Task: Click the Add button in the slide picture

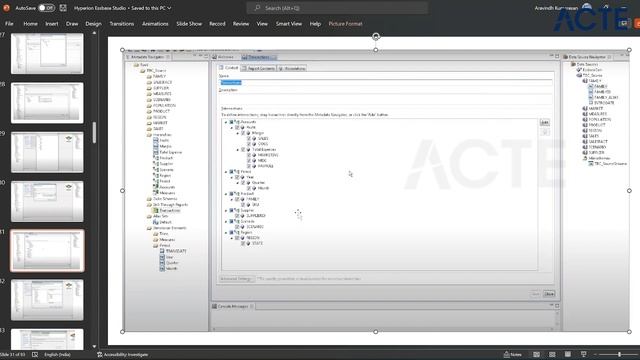Action: (x=544, y=122)
